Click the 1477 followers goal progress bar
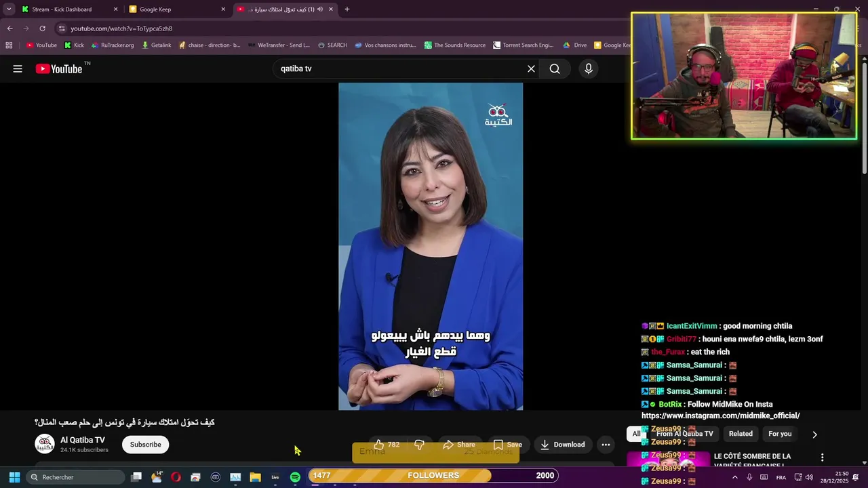 433,475
